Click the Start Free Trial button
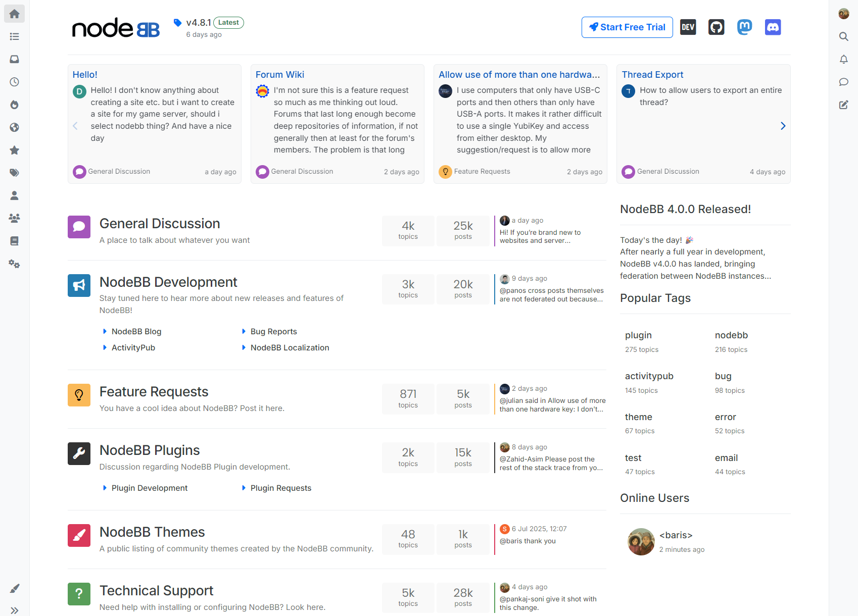The width and height of the screenshot is (858, 616). (x=627, y=27)
